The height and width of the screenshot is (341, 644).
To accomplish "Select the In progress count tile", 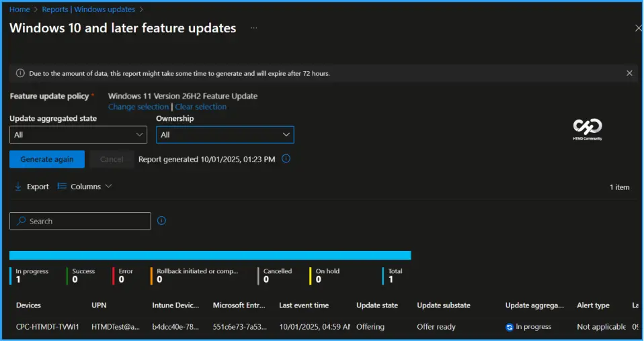I will click(x=29, y=275).
